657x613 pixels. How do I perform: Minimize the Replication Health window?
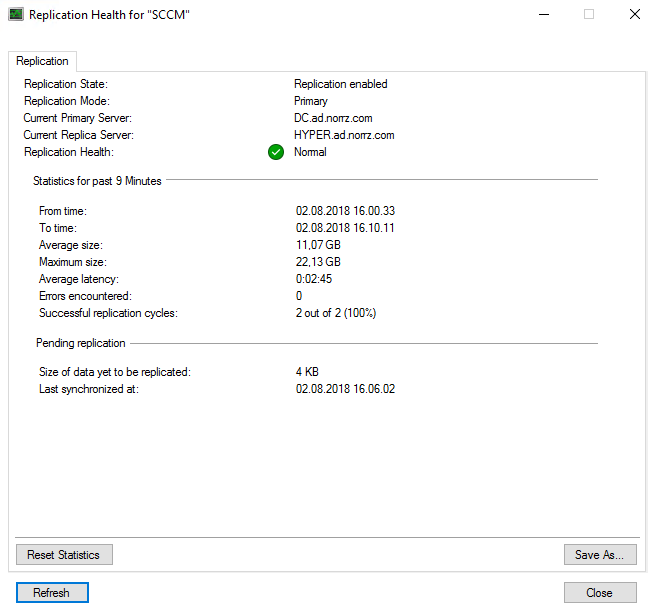[x=543, y=15]
